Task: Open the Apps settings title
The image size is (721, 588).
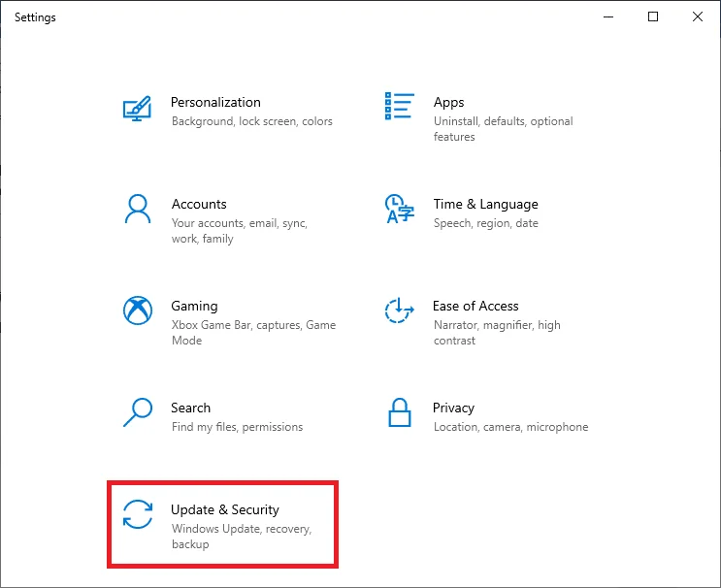Action: click(448, 102)
